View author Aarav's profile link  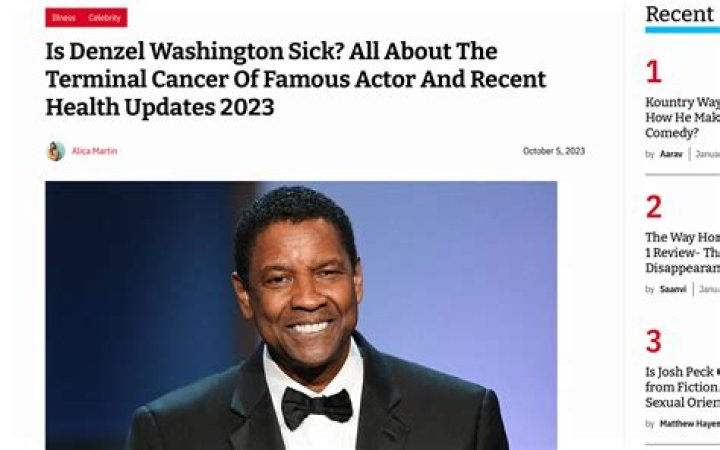[x=671, y=154]
